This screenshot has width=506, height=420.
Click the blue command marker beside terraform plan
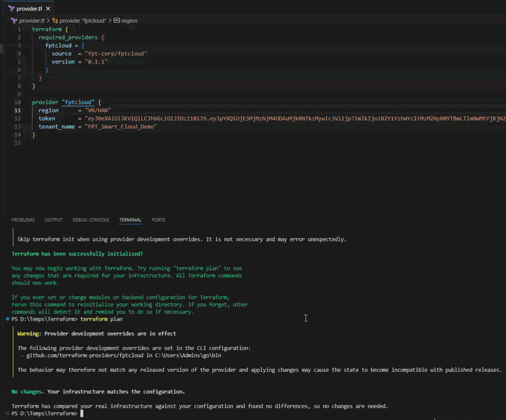click(x=8, y=319)
